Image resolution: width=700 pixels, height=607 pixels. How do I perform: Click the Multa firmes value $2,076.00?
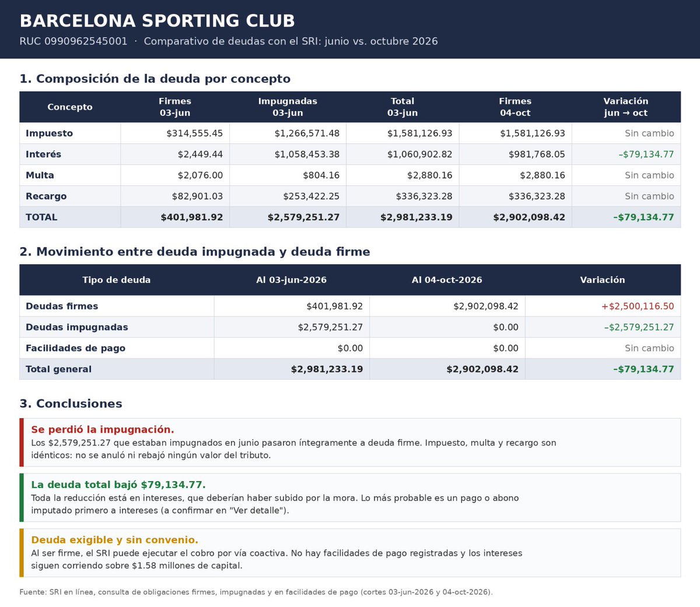coord(201,176)
